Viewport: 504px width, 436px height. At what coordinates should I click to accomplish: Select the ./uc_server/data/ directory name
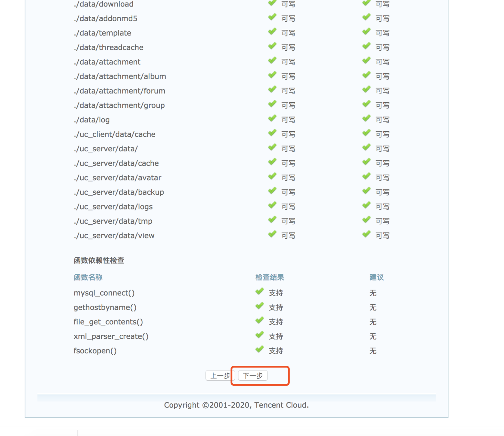[x=106, y=149]
